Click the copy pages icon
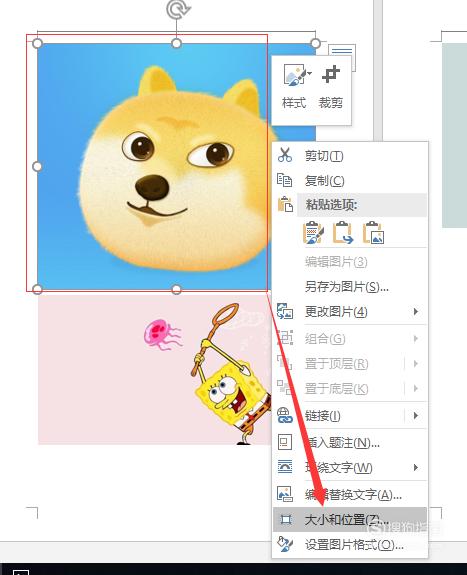Viewport: 467px width, 575px height. pos(285,180)
